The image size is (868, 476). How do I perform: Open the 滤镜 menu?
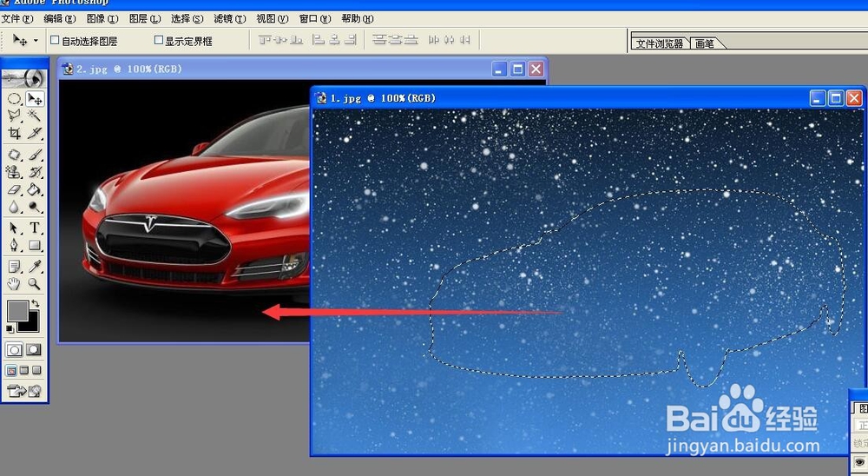[x=230, y=19]
